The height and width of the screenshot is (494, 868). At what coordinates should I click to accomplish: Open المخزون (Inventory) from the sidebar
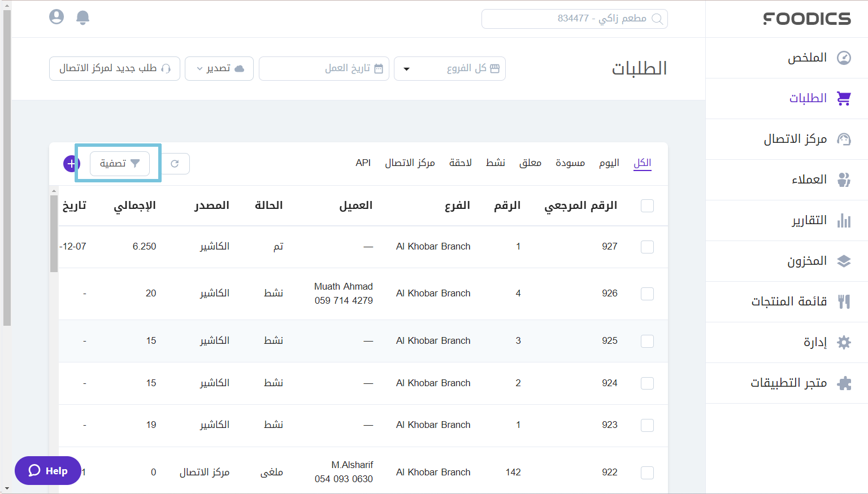click(x=808, y=261)
